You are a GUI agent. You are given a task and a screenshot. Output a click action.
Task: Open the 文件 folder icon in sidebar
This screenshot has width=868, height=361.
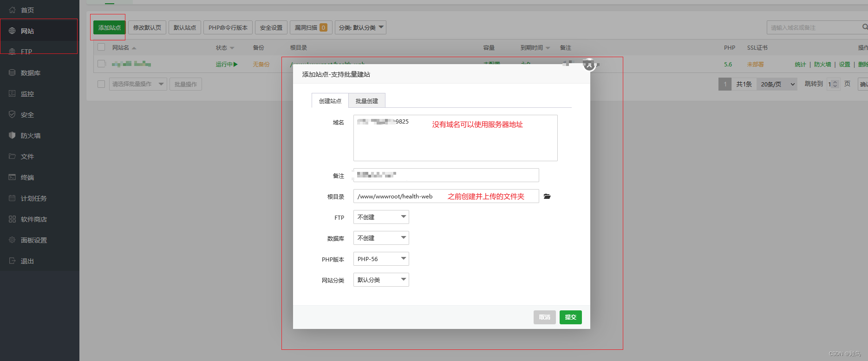12,156
